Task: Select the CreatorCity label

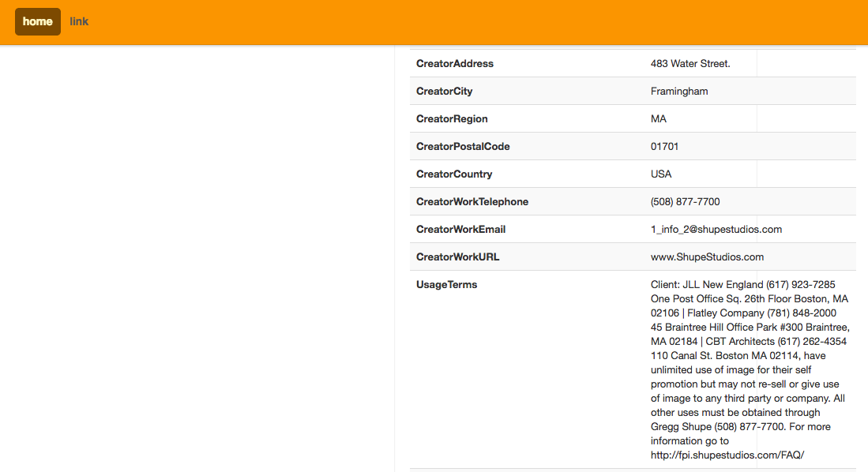Action: [x=444, y=92]
